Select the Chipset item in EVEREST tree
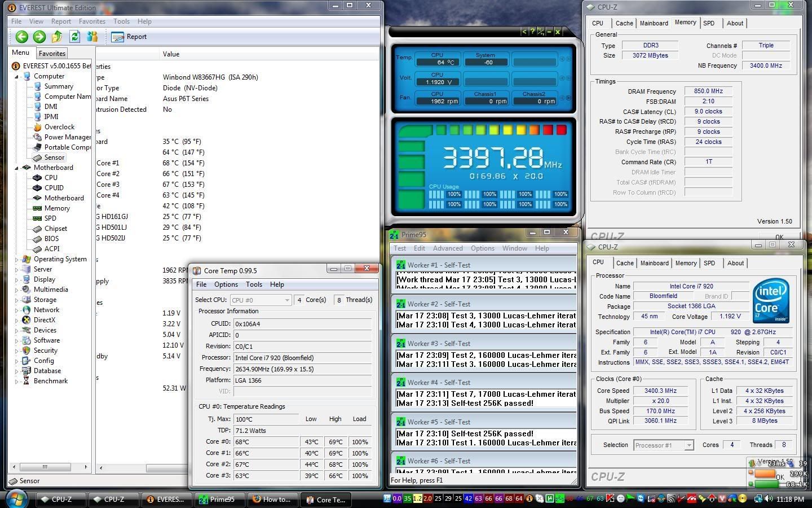This screenshot has height=508, width=812. [56, 229]
